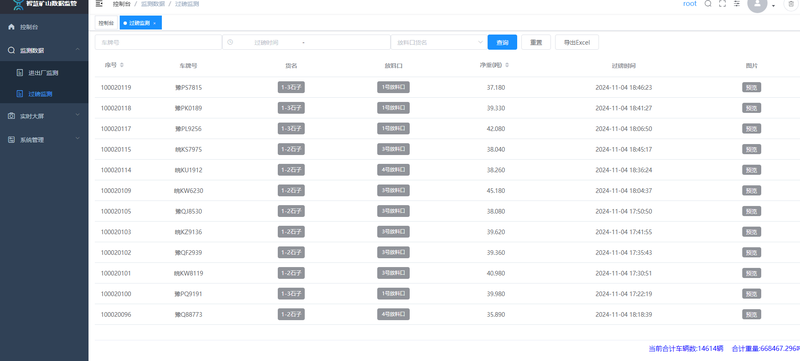Preview image for row 100020103
The image size is (800, 361).
[751, 232]
